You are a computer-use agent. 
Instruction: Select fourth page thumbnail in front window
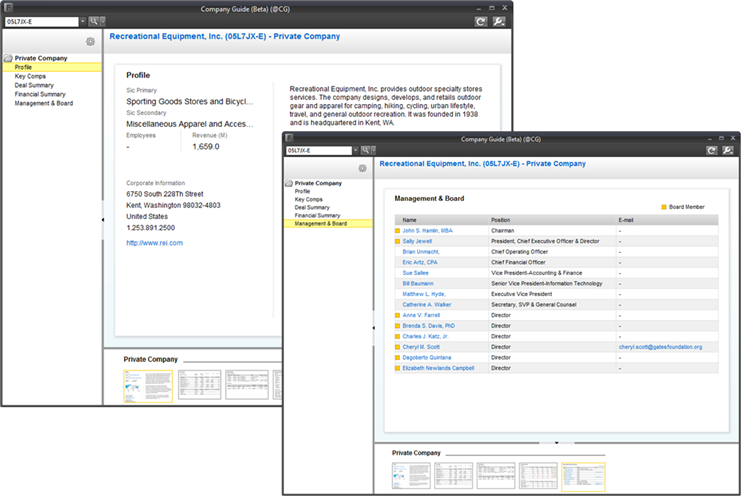[x=538, y=475]
